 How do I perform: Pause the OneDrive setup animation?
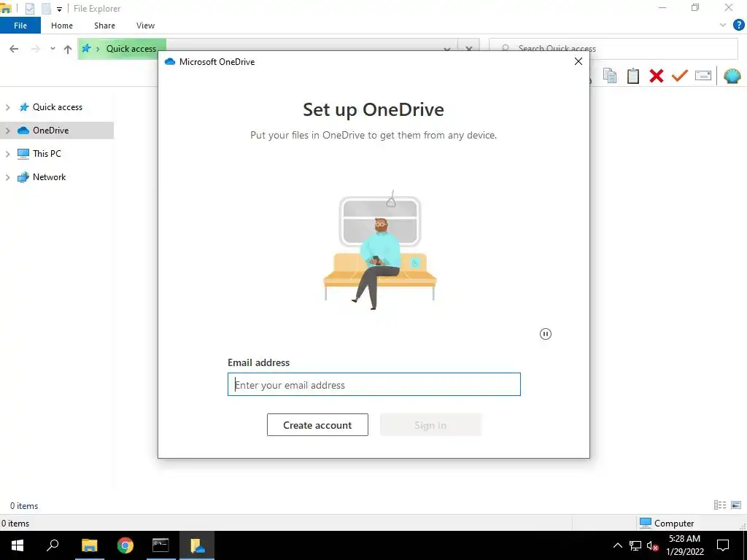(x=546, y=334)
